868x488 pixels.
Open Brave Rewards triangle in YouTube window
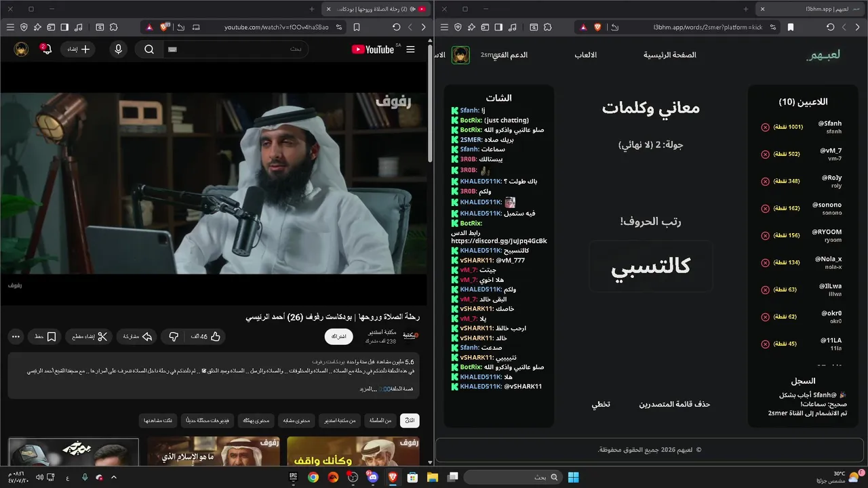click(149, 27)
